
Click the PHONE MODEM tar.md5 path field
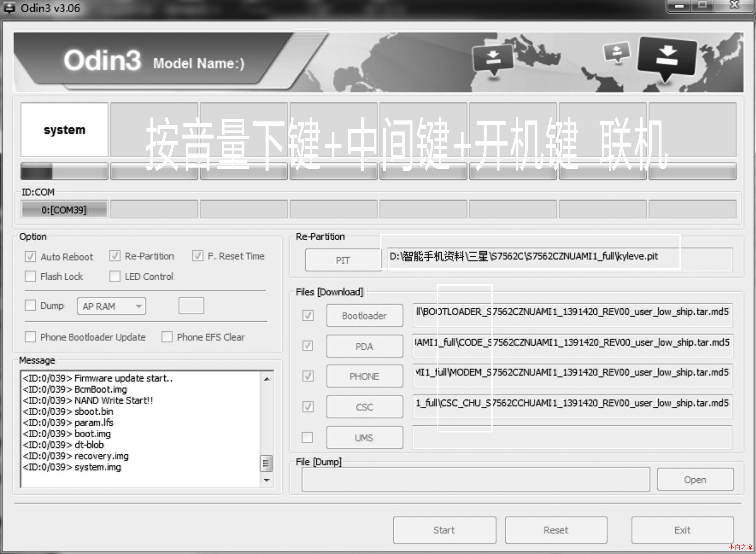573,376
